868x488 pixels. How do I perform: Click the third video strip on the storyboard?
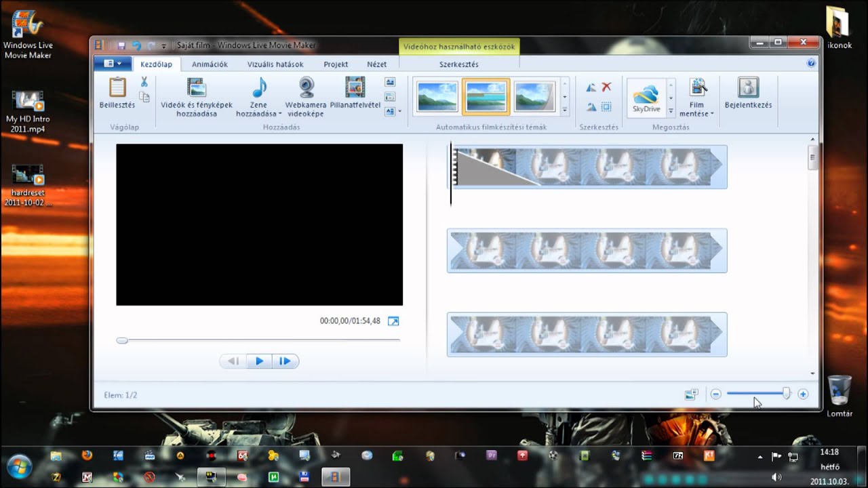click(587, 334)
